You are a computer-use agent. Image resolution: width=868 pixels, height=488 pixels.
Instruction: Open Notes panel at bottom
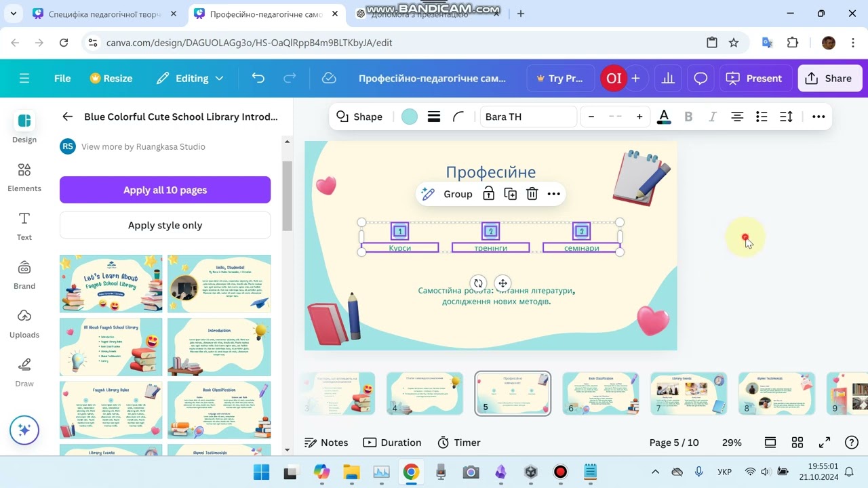[x=326, y=443]
